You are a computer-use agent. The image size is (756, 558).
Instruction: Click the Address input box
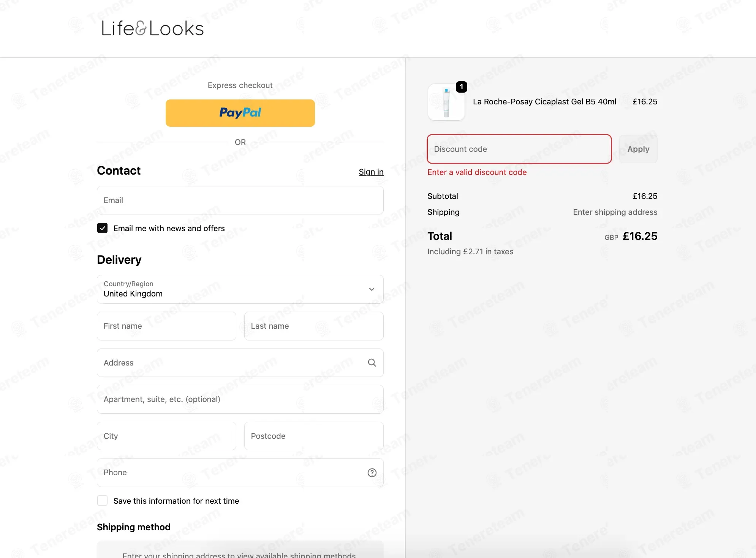(x=240, y=363)
